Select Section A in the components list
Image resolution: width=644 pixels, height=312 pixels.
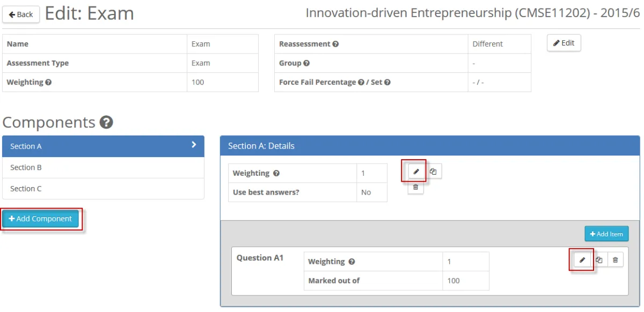coord(103,146)
